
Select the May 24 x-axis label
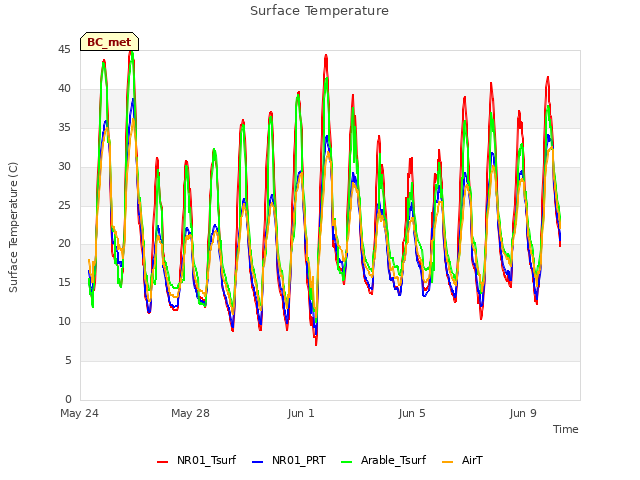click(79, 413)
